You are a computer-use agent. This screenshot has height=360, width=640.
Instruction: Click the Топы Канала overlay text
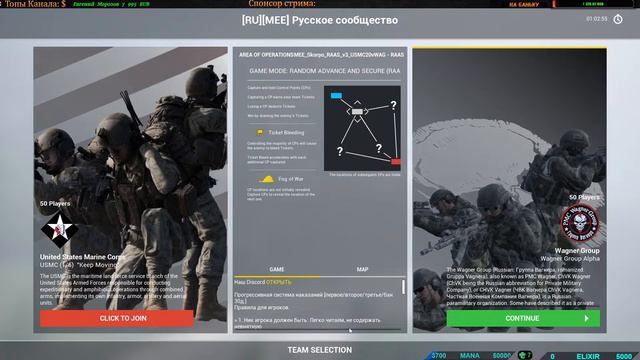pos(35,4)
